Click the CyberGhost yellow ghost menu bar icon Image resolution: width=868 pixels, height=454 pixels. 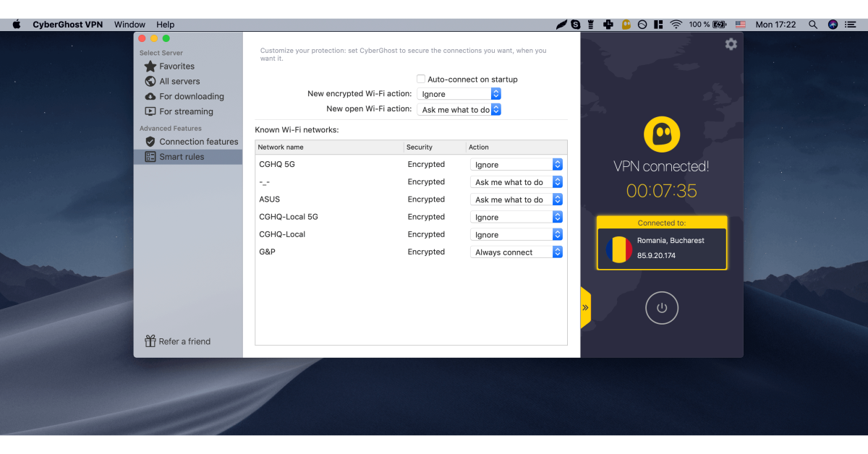[626, 25]
